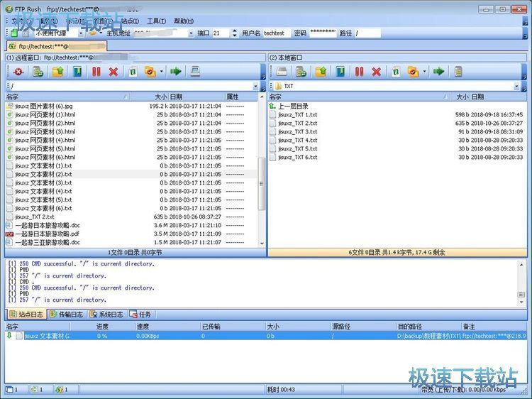Click the green quick connect icon
The width and height of the screenshot is (532, 399).
[x=14, y=33]
